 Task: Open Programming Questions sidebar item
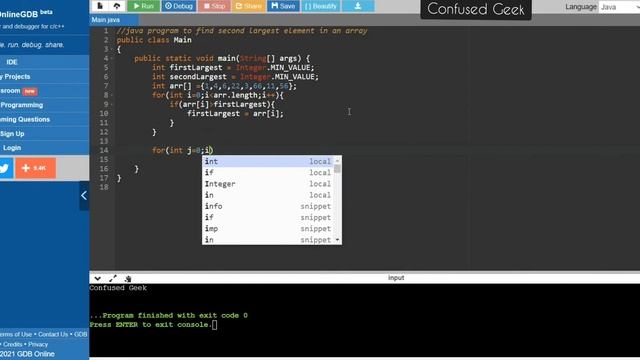[44, 119]
